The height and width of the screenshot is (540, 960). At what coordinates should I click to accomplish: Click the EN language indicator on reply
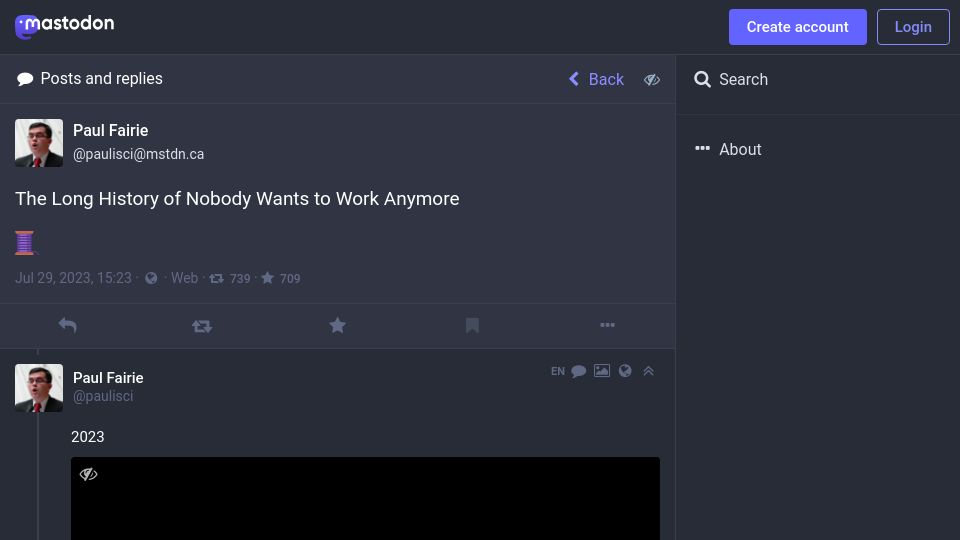click(x=558, y=371)
